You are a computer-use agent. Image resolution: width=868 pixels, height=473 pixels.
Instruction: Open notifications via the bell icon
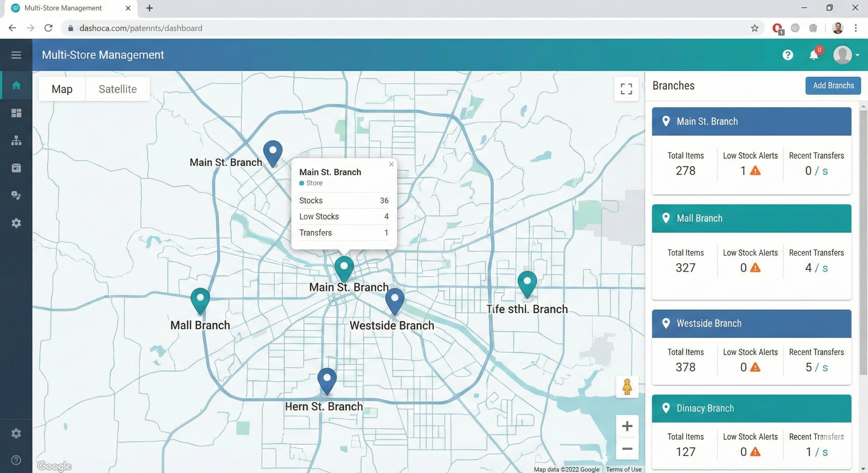[814, 55]
